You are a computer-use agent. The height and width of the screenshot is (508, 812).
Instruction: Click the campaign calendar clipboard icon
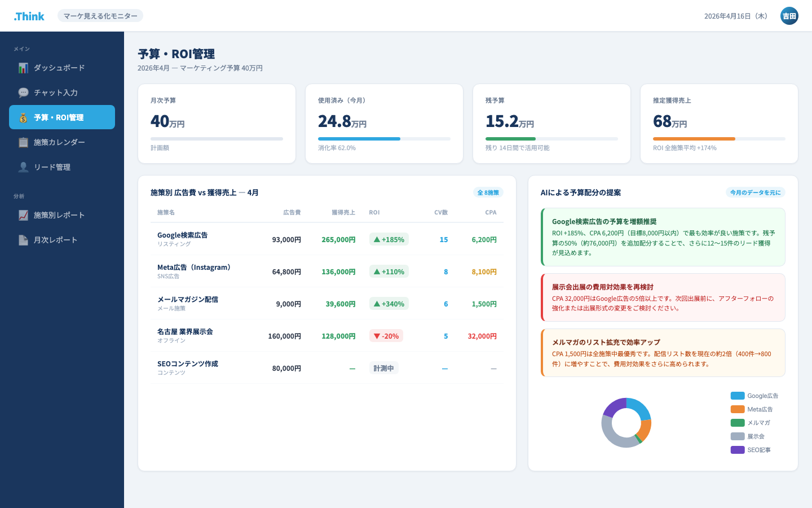coord(23,142)
